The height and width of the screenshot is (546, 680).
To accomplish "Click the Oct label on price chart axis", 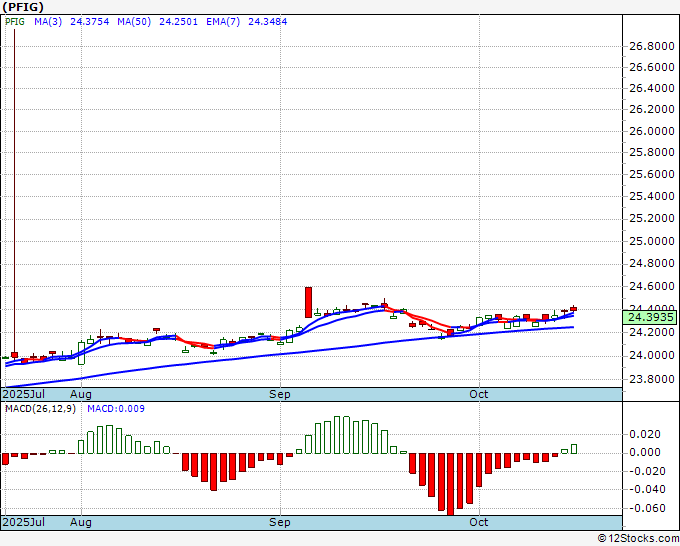I will (x=479, y=394).
